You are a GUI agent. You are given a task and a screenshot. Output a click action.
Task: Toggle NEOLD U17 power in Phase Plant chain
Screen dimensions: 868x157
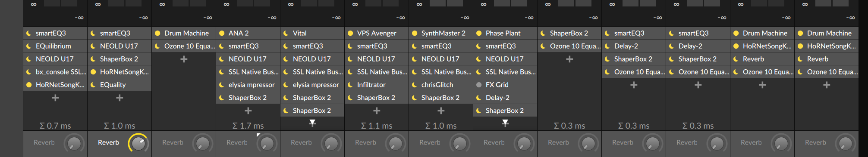pyautogui.click(x=479, y=59)
